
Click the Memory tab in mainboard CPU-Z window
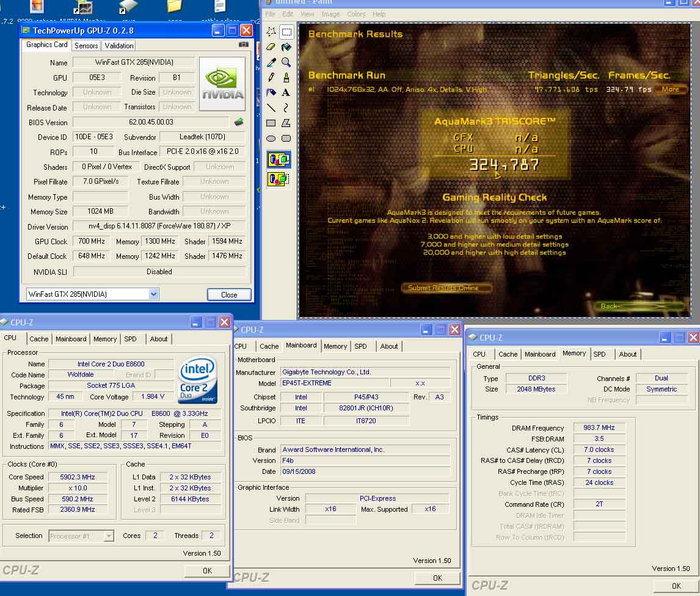pyautogui.click(x=335, y=346)
